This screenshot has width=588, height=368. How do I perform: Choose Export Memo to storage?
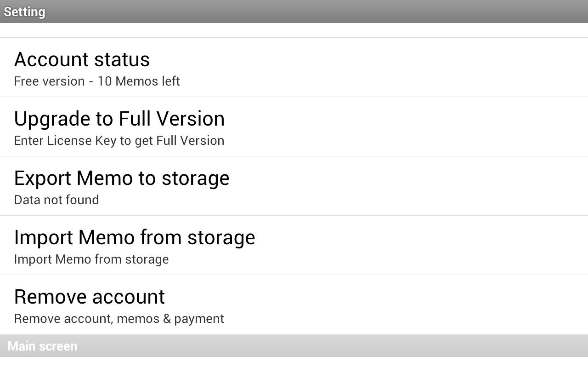[121, 178]
